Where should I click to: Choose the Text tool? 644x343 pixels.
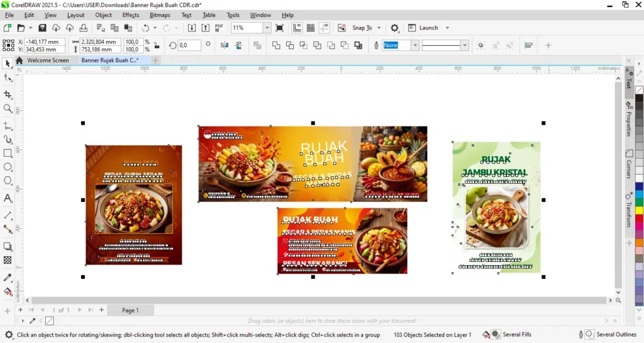(8, 198)
